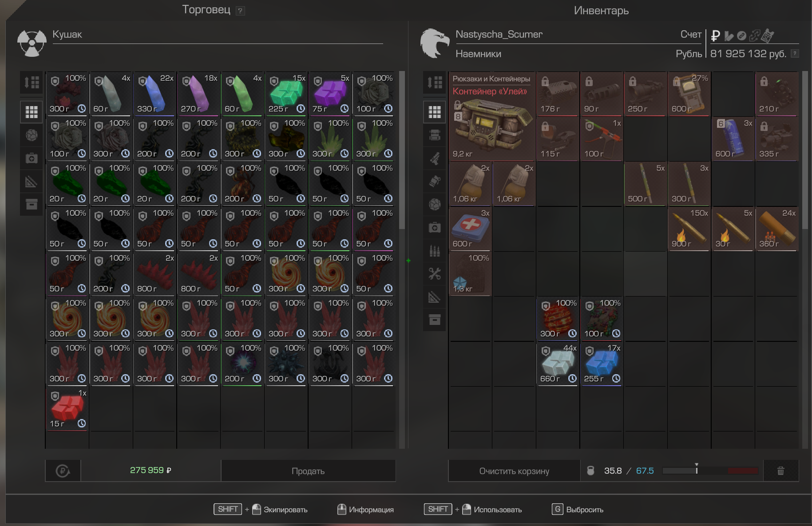
Task: Click the carry weight bar indicator
Action: pyautogui.click(x=710, y=471)
